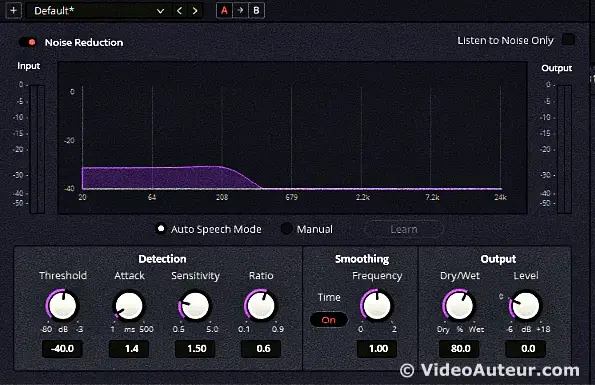Click the Input level meter

[x=37, y=149]
